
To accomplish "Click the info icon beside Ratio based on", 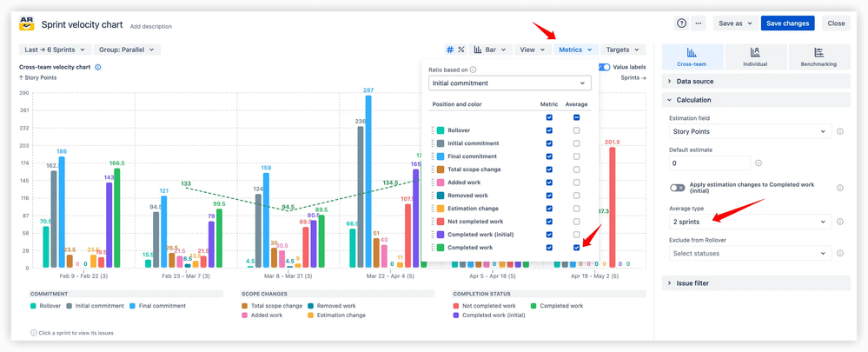I will [x=474, y=70].
